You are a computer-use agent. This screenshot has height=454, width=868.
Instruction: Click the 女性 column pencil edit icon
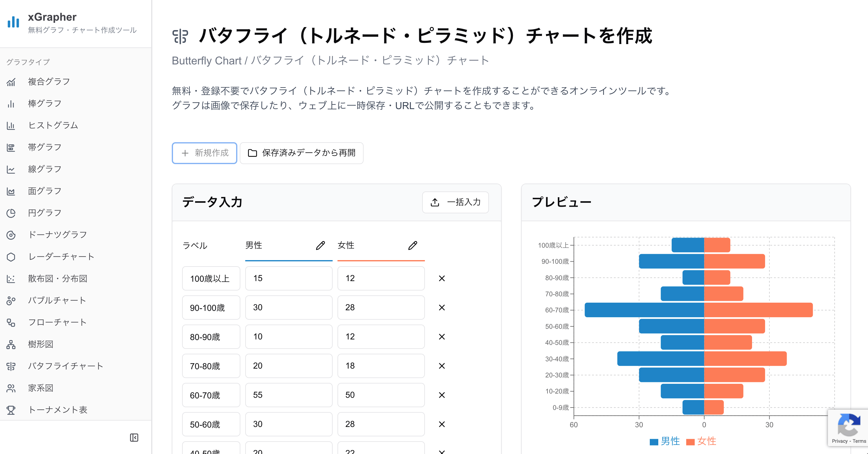[x=412, y=246]
